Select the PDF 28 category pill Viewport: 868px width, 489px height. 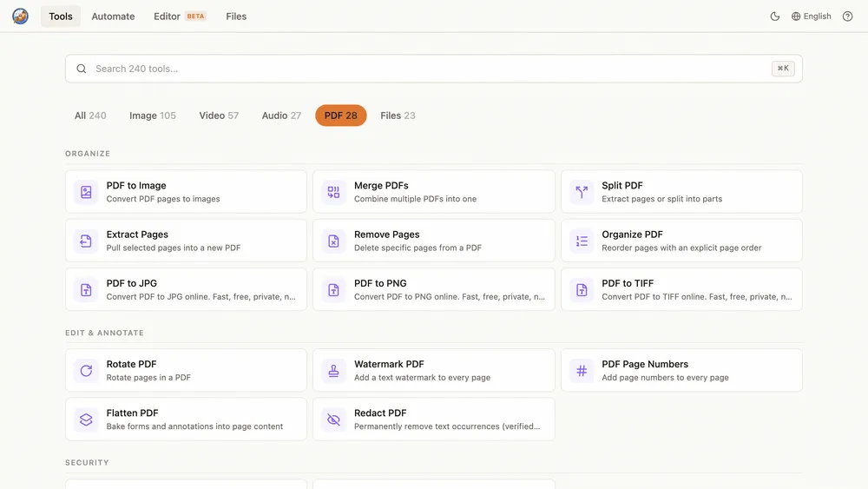[x=340, y=116]
